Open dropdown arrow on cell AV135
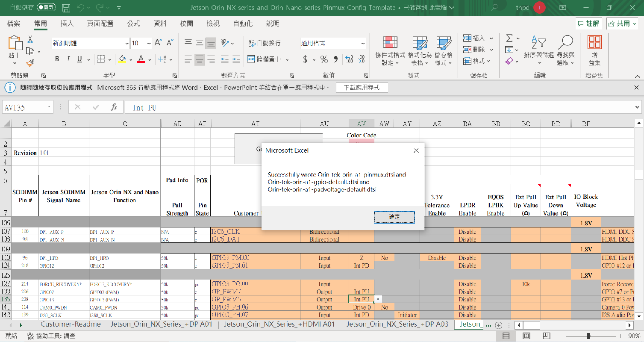644x342 pixels. (x=379, y=299)
